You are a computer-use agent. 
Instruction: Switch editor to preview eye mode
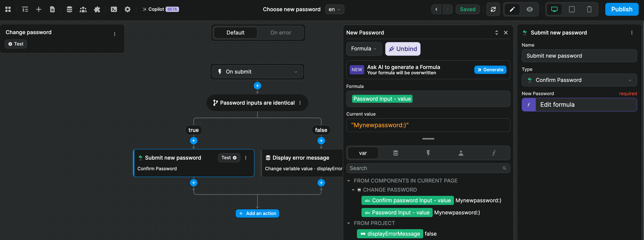point(530,9)
